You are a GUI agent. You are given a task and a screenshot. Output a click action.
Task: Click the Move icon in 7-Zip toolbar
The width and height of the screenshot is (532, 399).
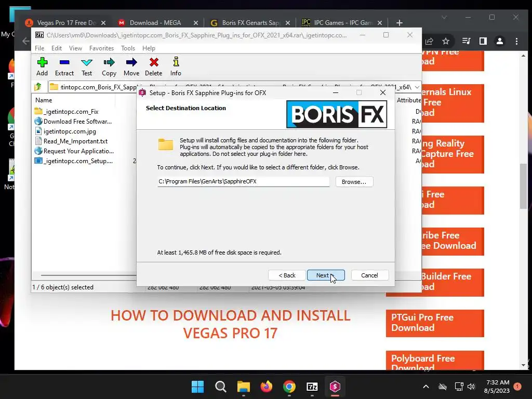[x=131, y=66]
